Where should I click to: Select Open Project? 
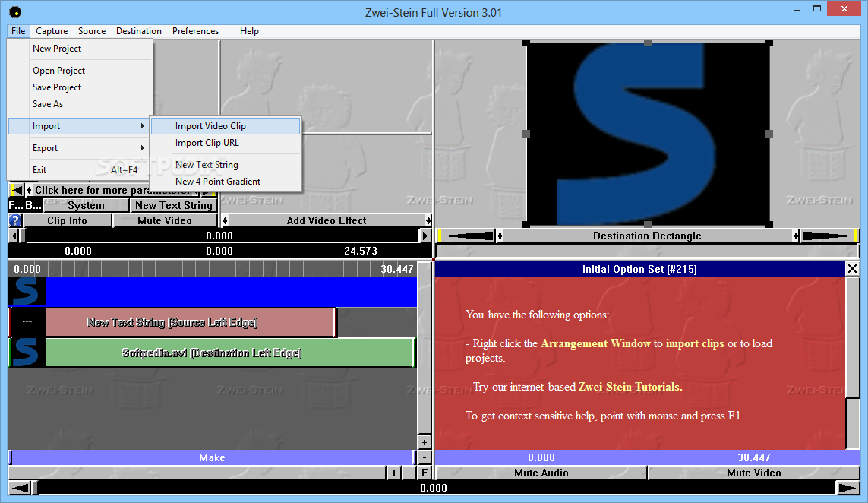(x=80, y=71)
